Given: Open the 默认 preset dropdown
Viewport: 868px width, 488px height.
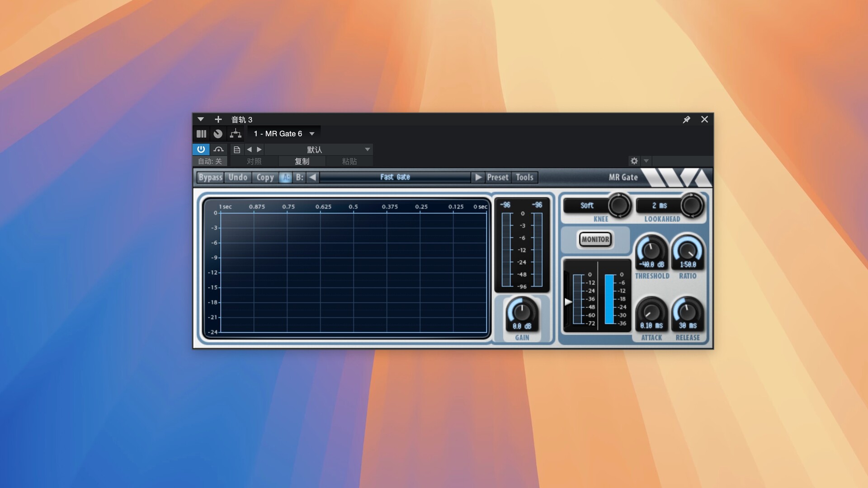Looking at the screenshot, I should (319, 150).
